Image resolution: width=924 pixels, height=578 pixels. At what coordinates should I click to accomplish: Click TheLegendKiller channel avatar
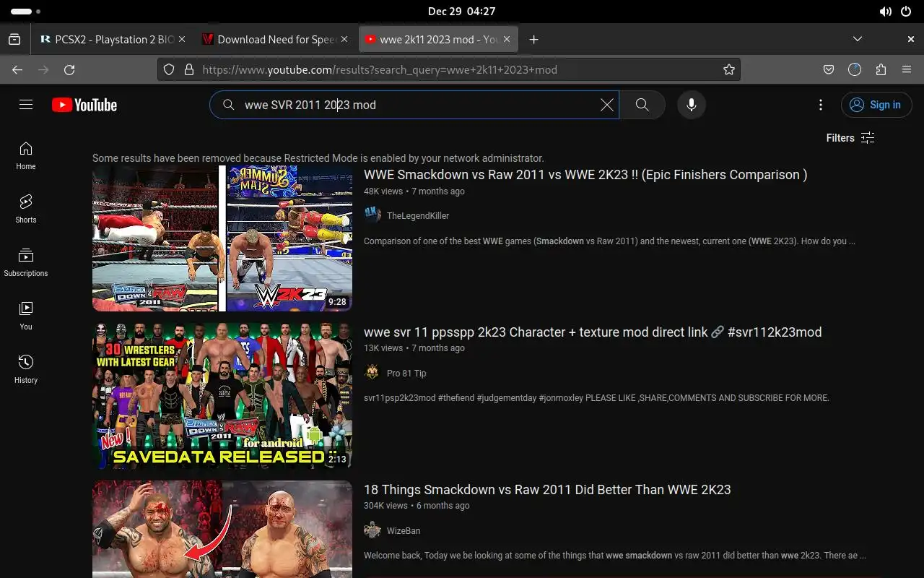(372, 215)
